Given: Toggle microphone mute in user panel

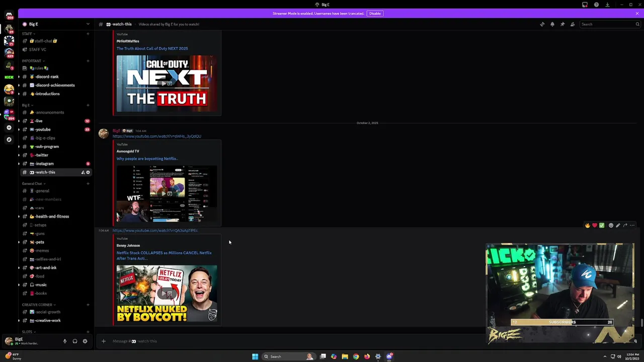Looking at the screenshot, I should click(x=64, y=341).
